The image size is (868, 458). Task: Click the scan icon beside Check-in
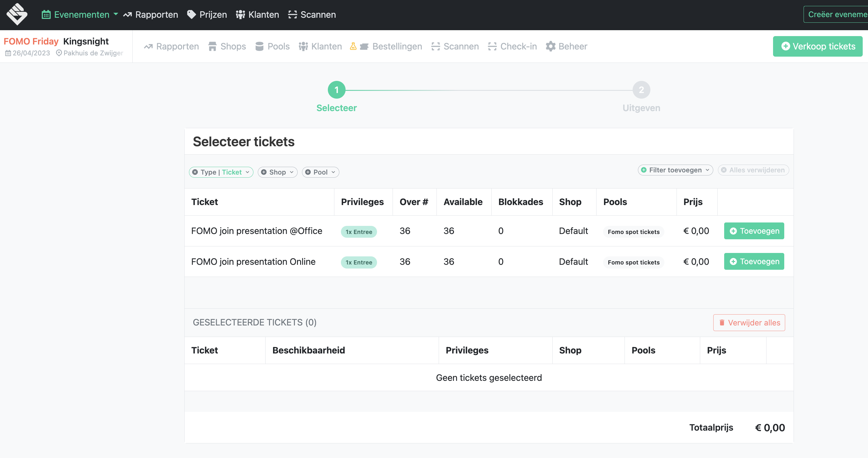point(492,46)
